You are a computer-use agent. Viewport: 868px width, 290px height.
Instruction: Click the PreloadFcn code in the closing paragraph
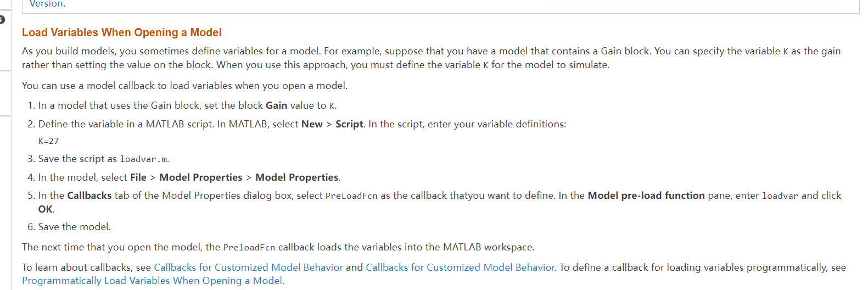tap(249, 248)
